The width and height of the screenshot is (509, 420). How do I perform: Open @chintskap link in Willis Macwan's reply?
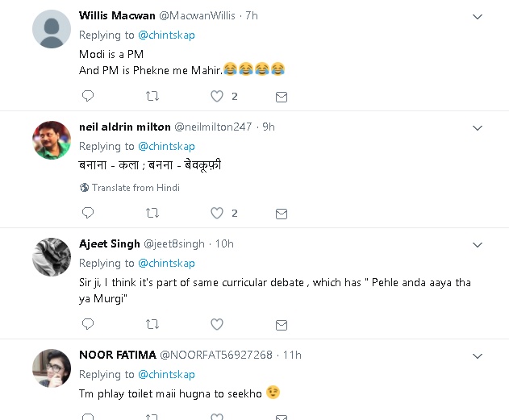point(166,35)
